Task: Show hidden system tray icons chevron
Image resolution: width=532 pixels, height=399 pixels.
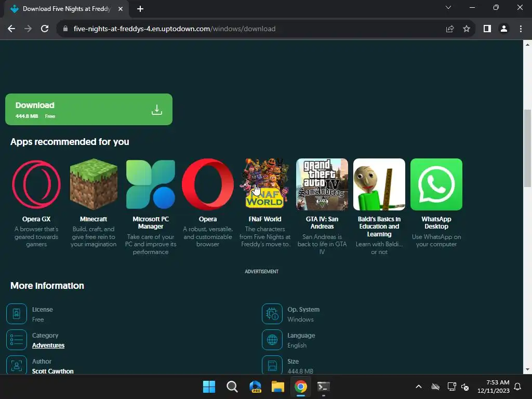Action: tap(419, 387)
